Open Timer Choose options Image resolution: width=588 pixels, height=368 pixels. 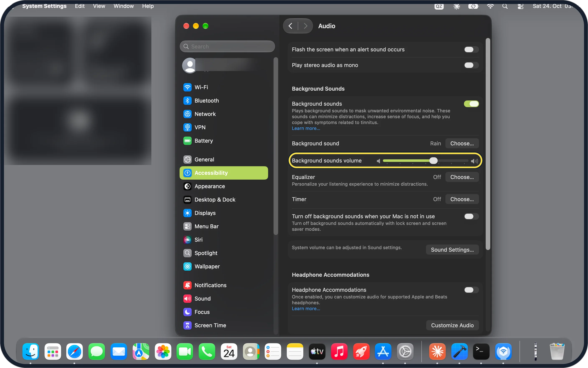(x=462, y=199)
